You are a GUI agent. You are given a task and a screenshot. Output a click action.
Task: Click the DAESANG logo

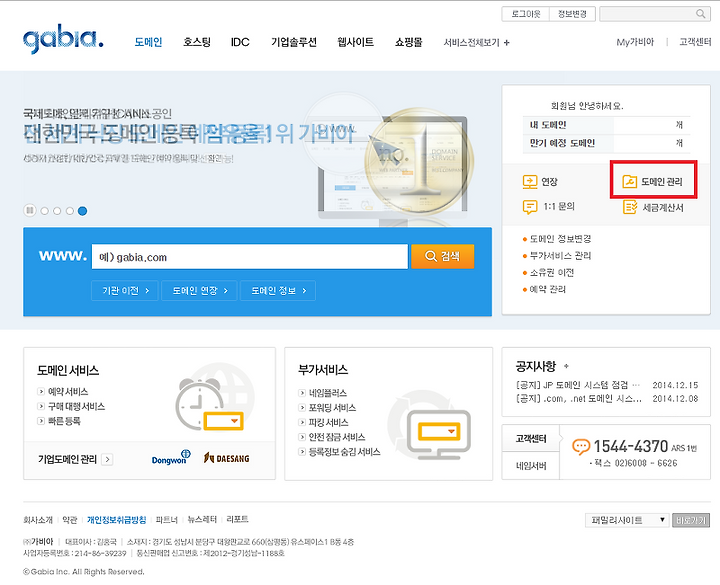click(x=226, y=458)
